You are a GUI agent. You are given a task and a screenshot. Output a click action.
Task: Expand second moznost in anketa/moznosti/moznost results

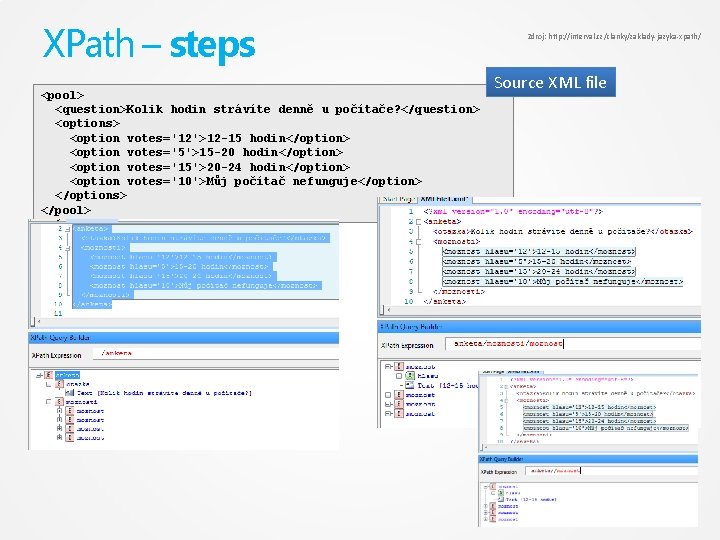coord(388,395)
